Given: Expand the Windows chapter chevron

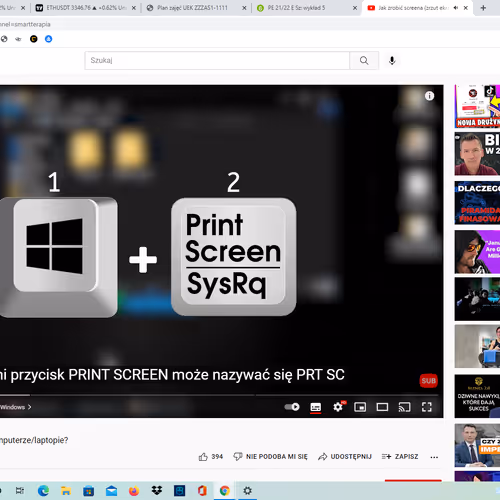Looking at the screenshot, I should point(29,407).
